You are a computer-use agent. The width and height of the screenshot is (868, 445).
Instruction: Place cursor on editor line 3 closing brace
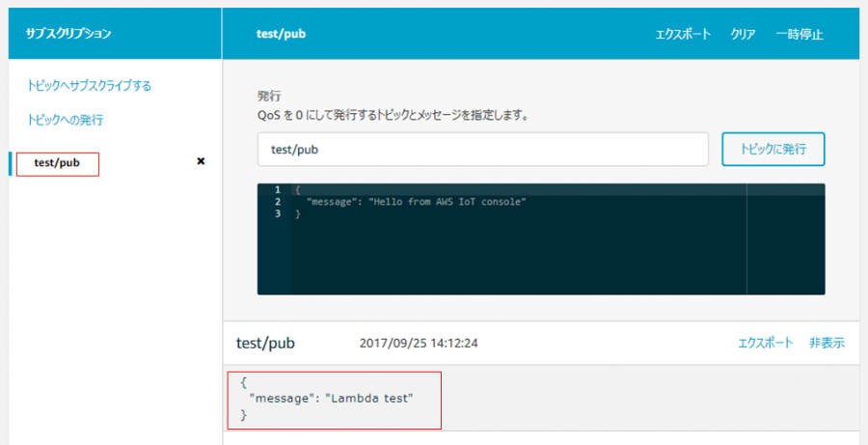(297, 213)
